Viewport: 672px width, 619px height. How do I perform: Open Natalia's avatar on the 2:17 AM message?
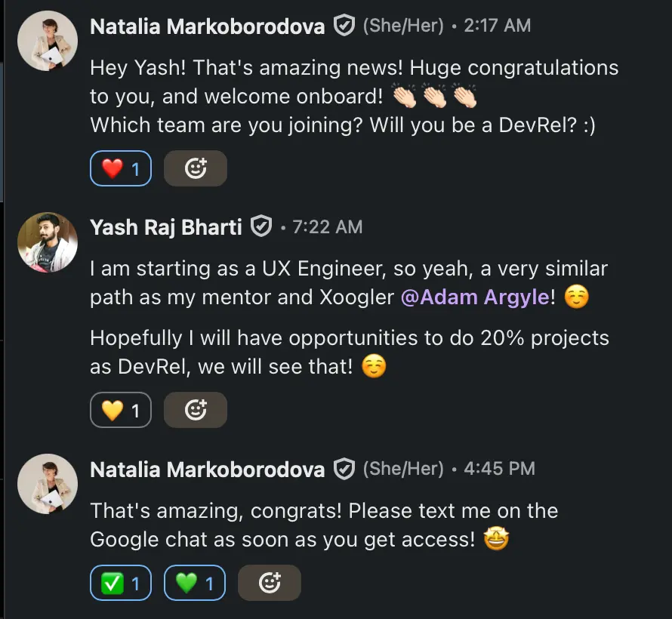click(48, 42)
